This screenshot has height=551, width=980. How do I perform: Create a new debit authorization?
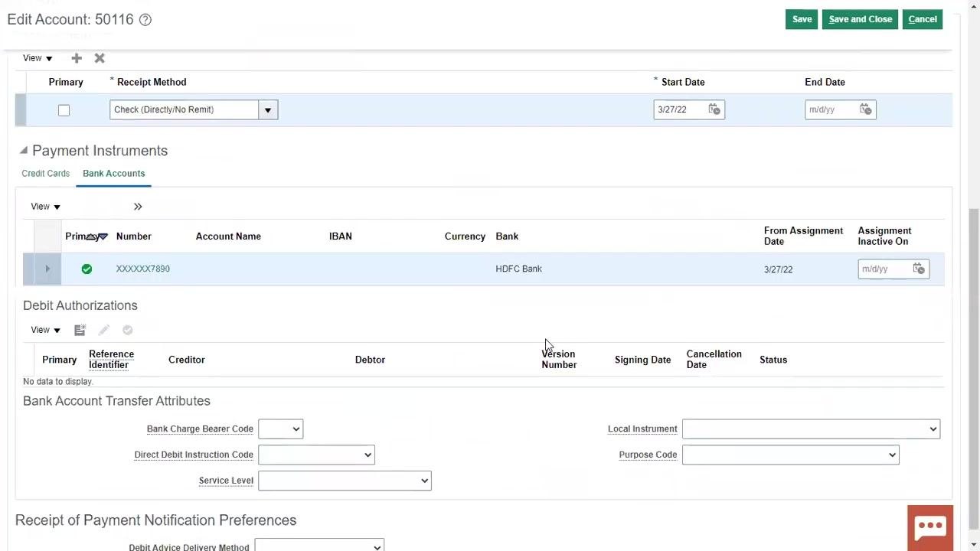tap(80, 330)
